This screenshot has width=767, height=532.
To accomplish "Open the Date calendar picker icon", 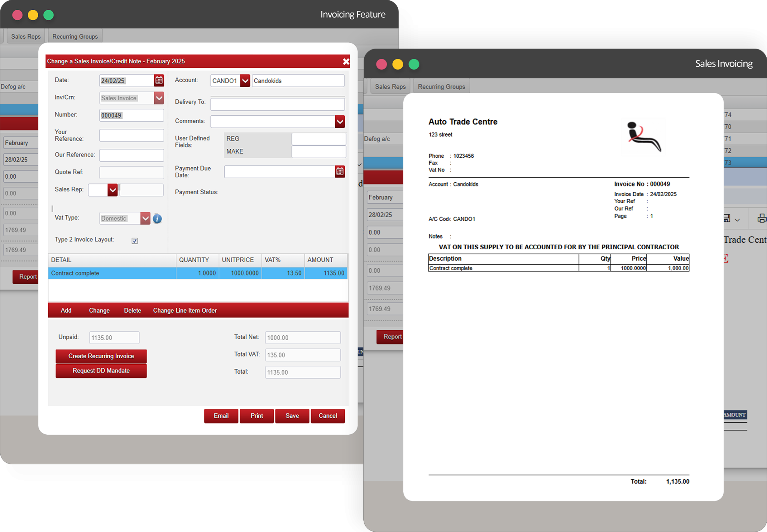I will [x=159, y=80].
